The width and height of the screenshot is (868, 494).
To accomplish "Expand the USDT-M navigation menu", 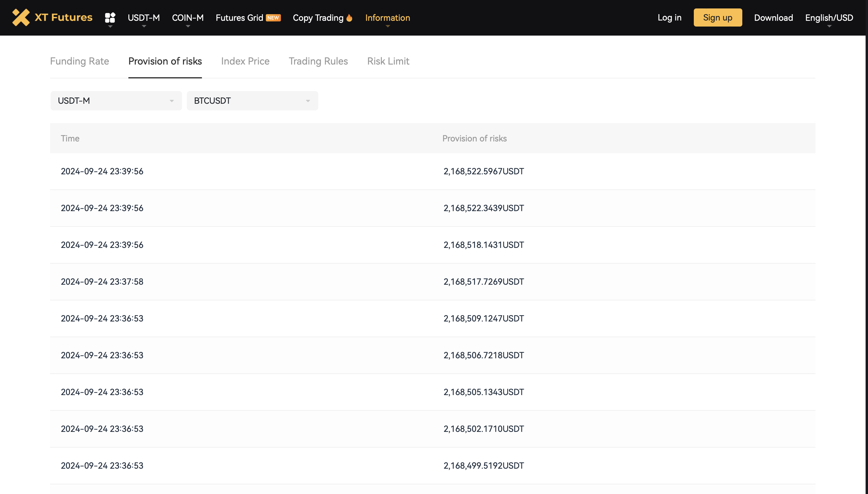I will point(143,17).
